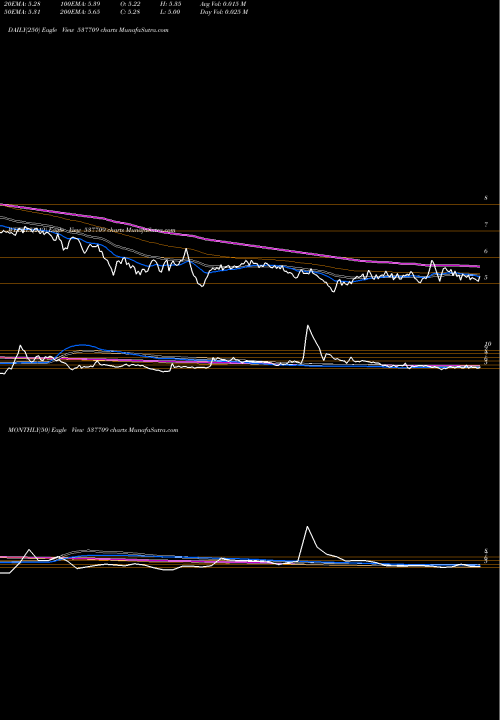Viewport: 500px width, 720px height.
Task: Click price axis label 6 on daily chart
Action: [486, 251]
